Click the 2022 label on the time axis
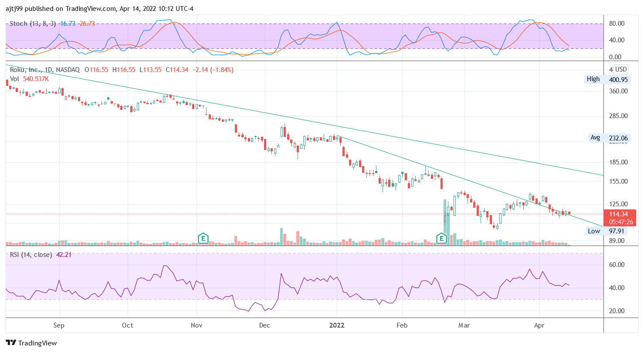Image resolution: width=644 pixels, height=352 pixels. point(337,325)
